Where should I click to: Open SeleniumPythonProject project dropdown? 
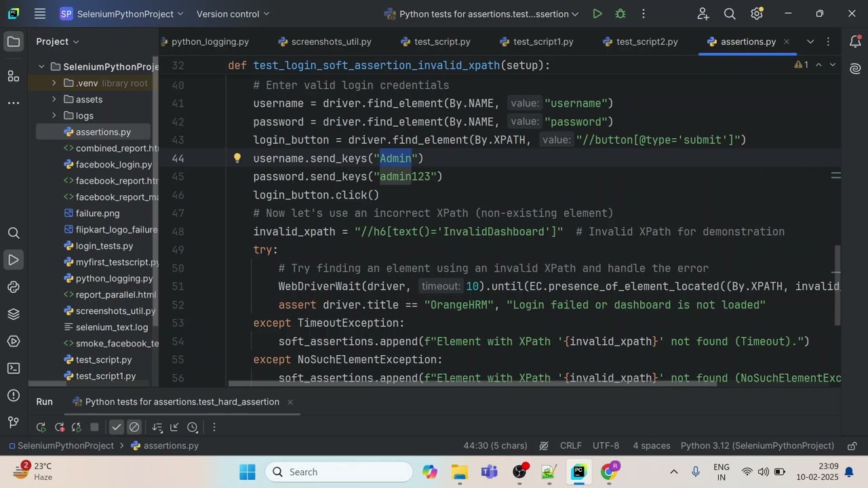[121, 14]
